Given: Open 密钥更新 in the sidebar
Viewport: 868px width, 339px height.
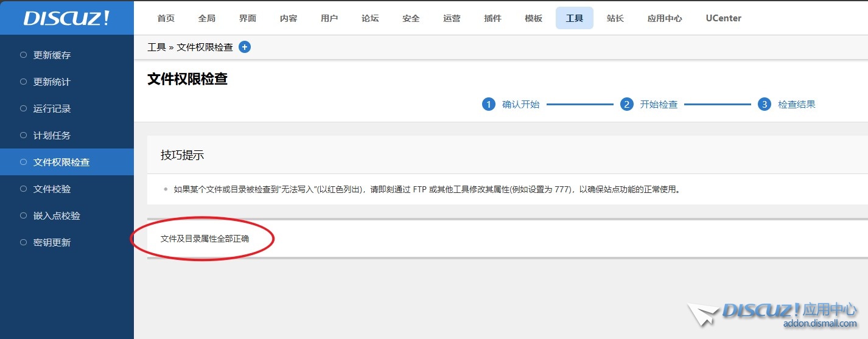Looking at the screenshot, I should point(67,242).
